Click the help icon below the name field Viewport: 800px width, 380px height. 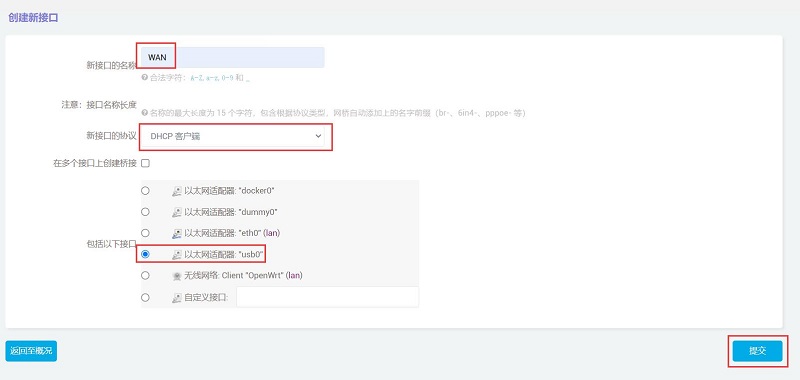point(144,78)
